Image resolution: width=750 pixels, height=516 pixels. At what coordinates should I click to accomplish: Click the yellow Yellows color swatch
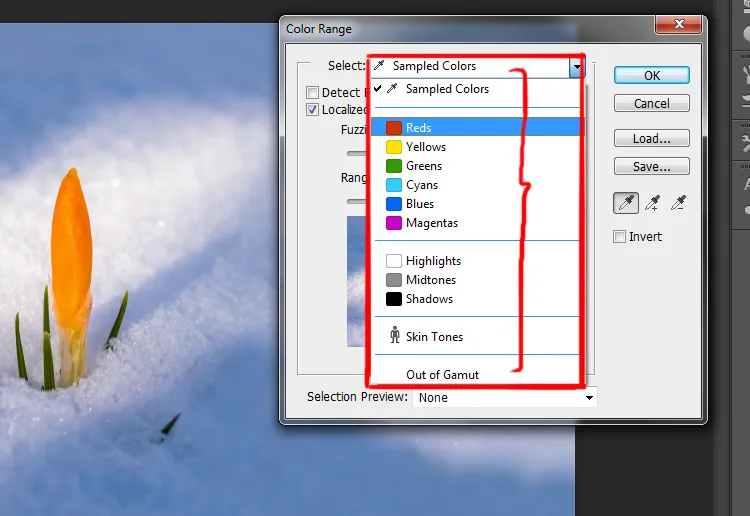[x=394, y=147]
